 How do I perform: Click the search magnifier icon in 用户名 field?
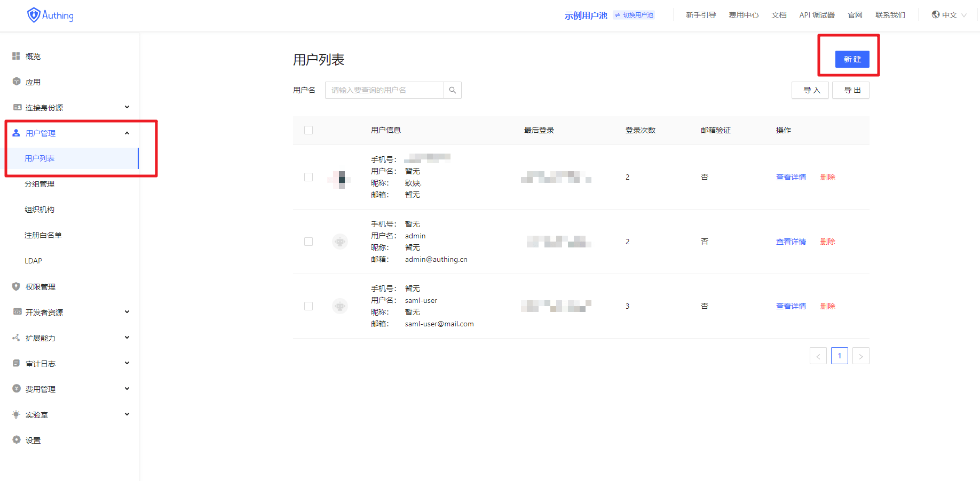452,90
